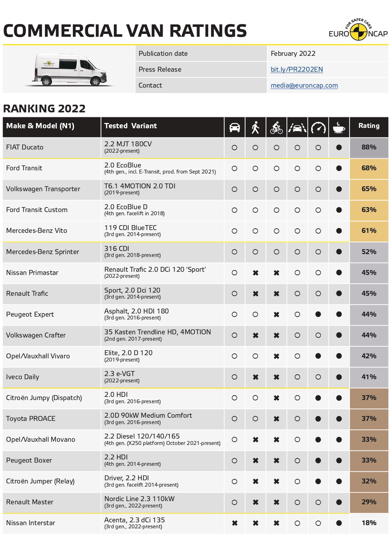Image resolution: width=392 pixels, height=534 pixels.
Task: Open the bit.ly/PR2202EN press release link
Action: [x=297, y=70]
